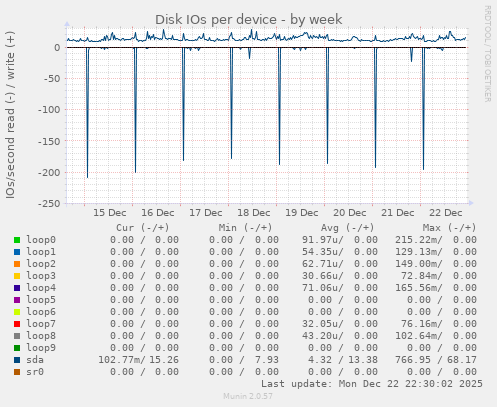The width and height of the screenshot is (497, 407).
Task: Click the 0 y-axis tick label
Action: tap(57, 48)
